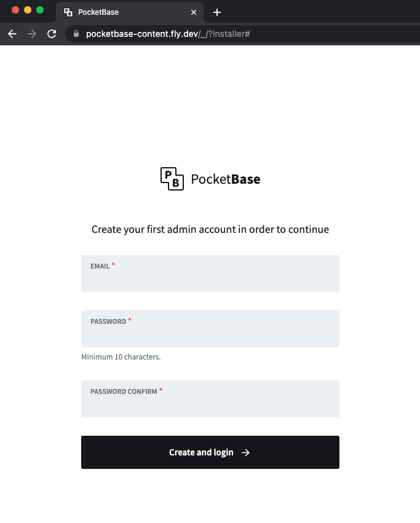Click the arrow icon in Create button

click(246, 452)
